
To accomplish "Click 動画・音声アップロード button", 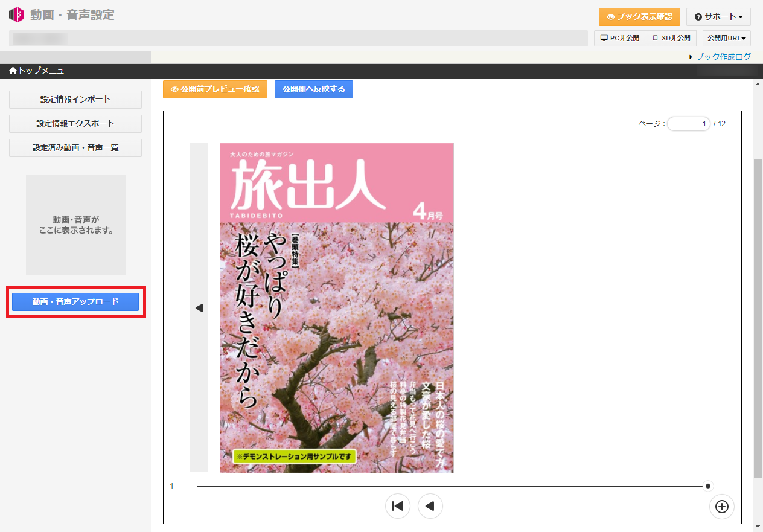I will coord(75,302).
